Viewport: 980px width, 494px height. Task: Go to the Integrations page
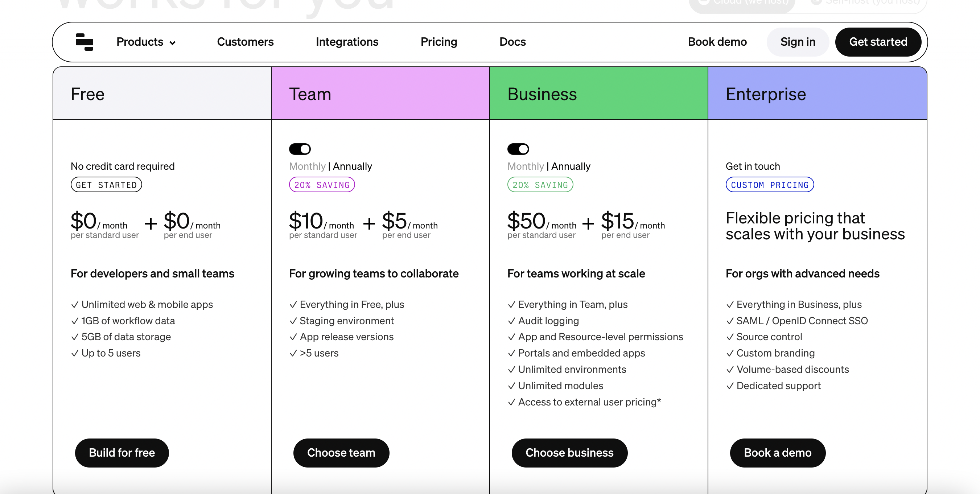tap(347, 42)
